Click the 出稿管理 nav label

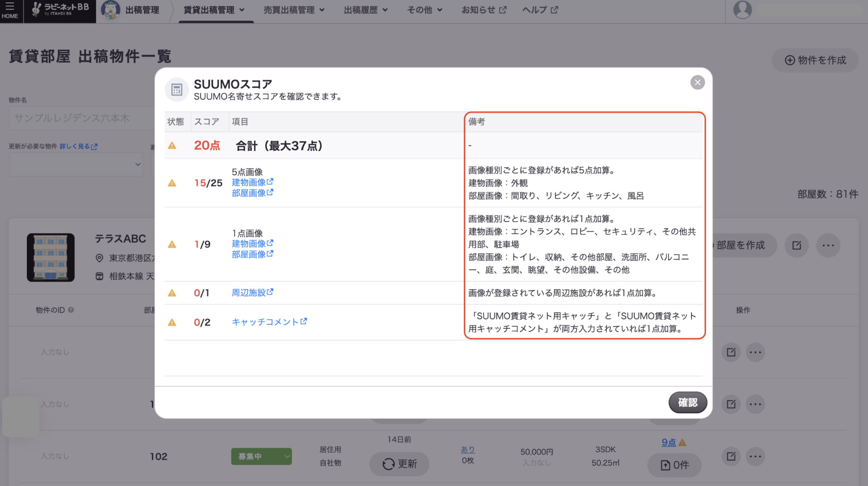coord(142,10)
